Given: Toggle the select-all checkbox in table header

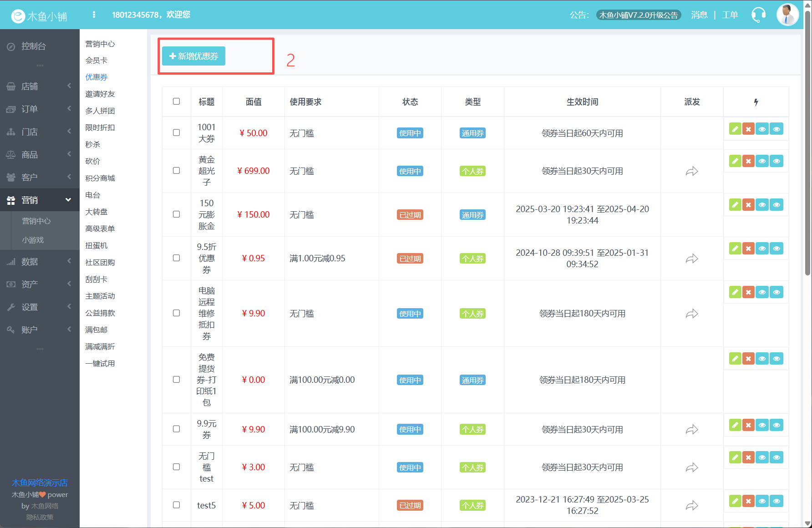Looking at the screenshot, I should point(177,102).
